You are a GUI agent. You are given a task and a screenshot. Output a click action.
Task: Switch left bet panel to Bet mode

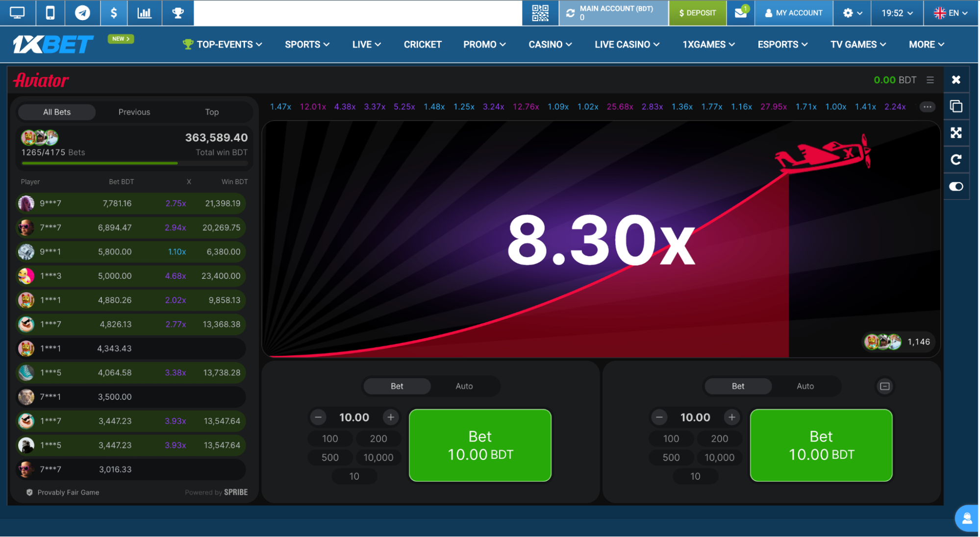(x=396, y=386)
